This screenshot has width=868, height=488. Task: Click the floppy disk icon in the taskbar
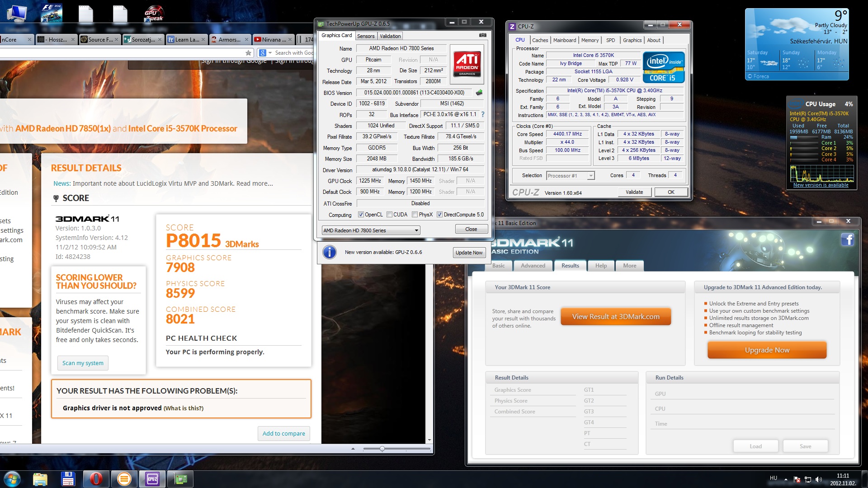(x=68, y=479)
